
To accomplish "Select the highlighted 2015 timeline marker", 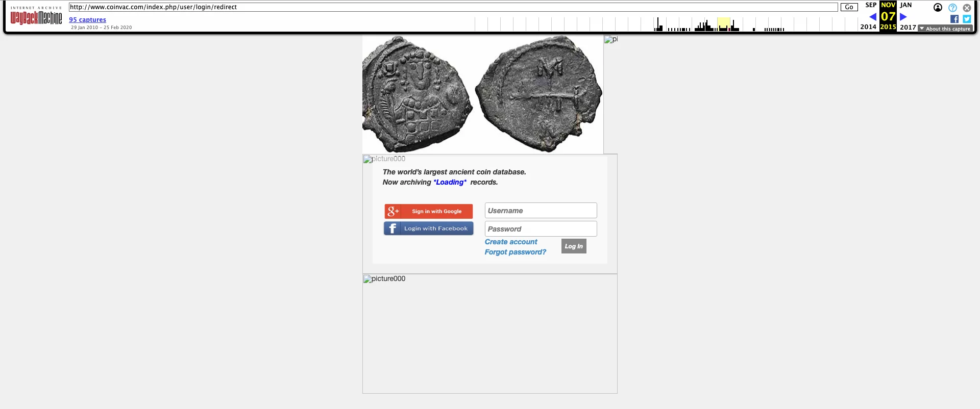I will pos(723,24).
